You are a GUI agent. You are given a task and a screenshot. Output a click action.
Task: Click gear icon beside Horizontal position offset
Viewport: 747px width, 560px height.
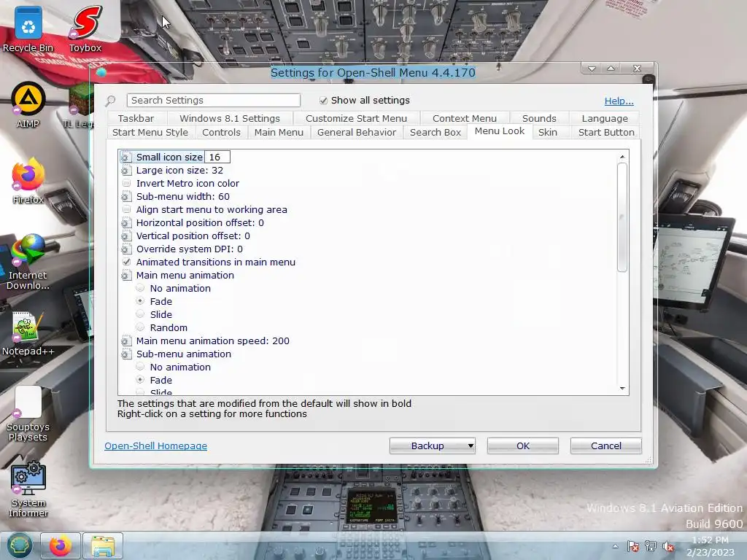pyautogui.click(x=125, y=223)
